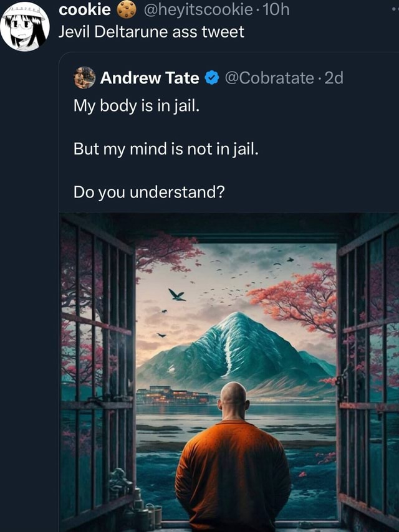This screenshot has width=399, height=532.
Task: Click the blue verified checkmark badge
Action: (x=211, y=78)
